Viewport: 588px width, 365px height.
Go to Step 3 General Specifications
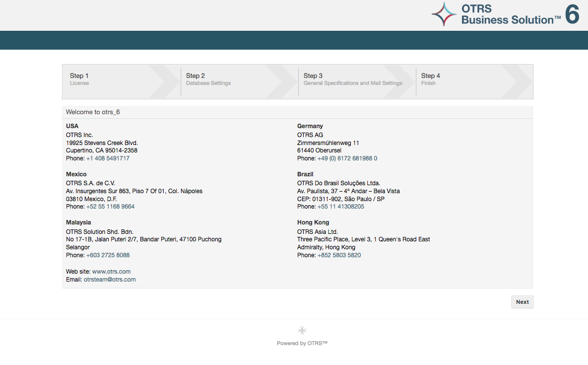point(352,79)
